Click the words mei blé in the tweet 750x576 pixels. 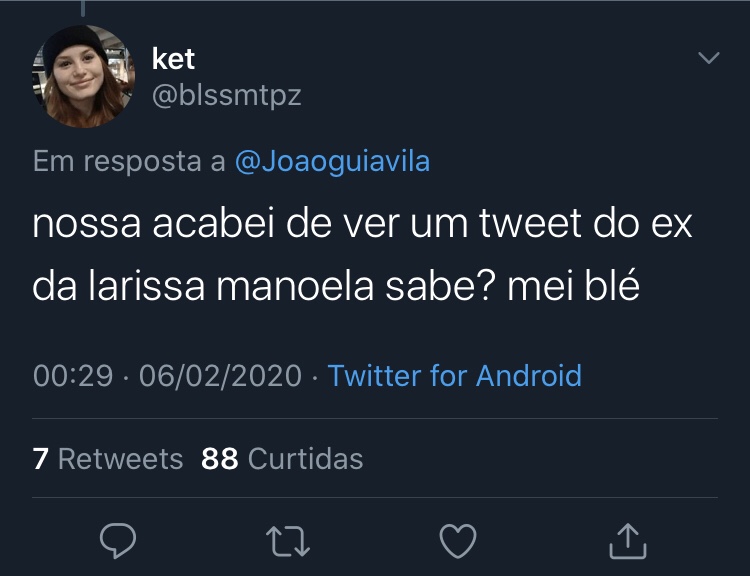(x=573, y=286)
